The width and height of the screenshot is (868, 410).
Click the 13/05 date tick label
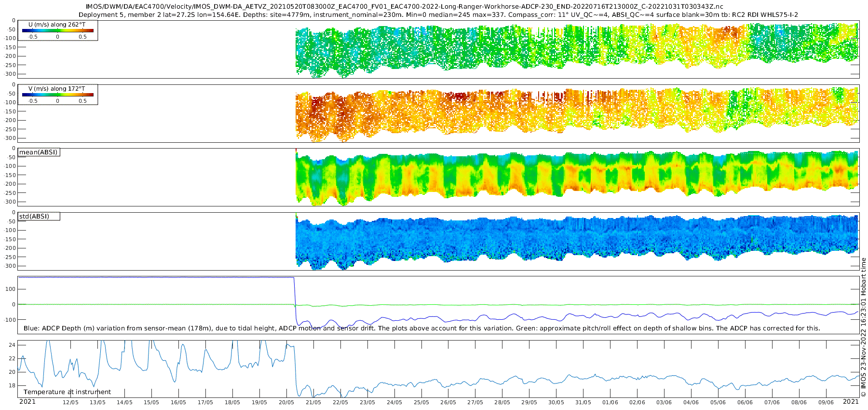pos(97,402)
